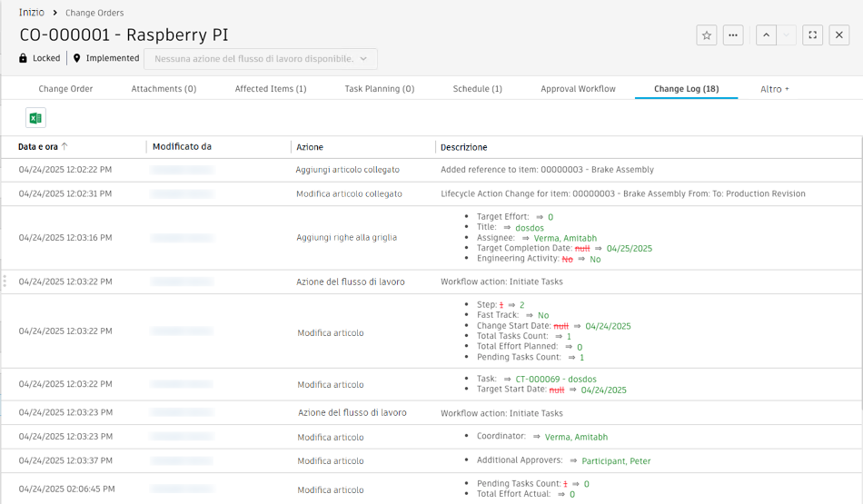
Task: Go to previous record with up arrow
Action: coord(766,35)
